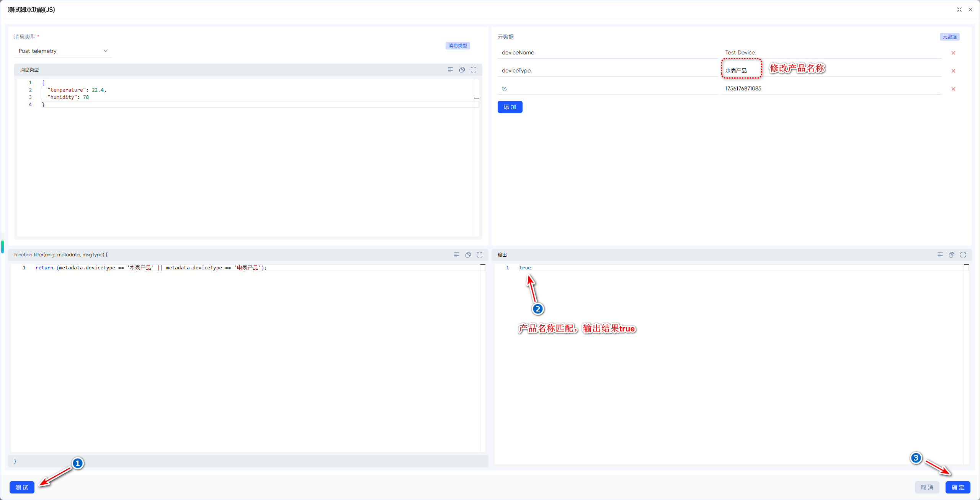Format code in the filter function editor
Screen dimensions: 980x500
tap(456, 255)
